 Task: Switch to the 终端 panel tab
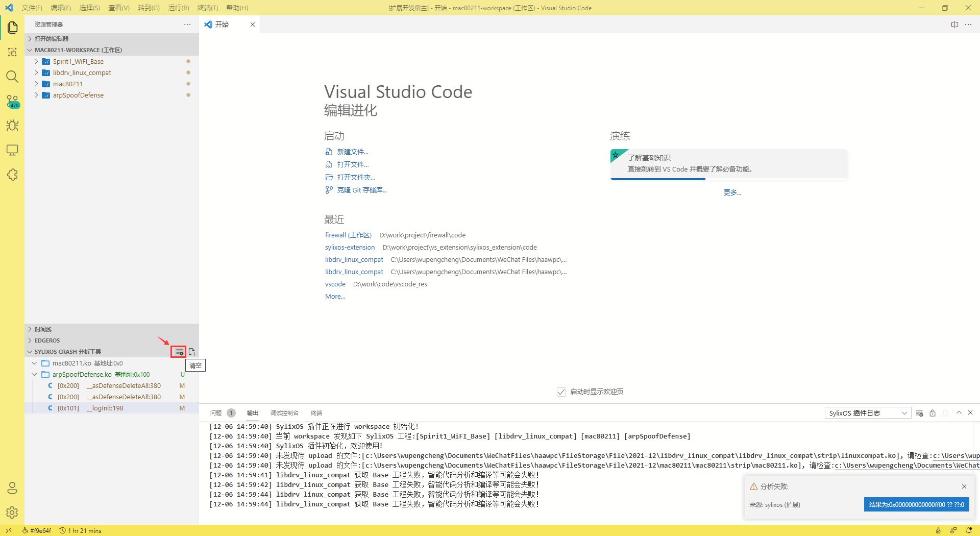pyautogui.click(x=316, y=413)
